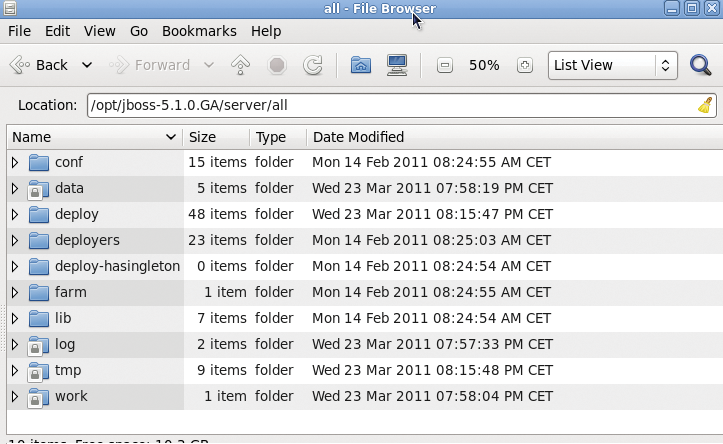Screen dimensions: 723x444
Task: Expand the data folder
Action: [15, 188]
